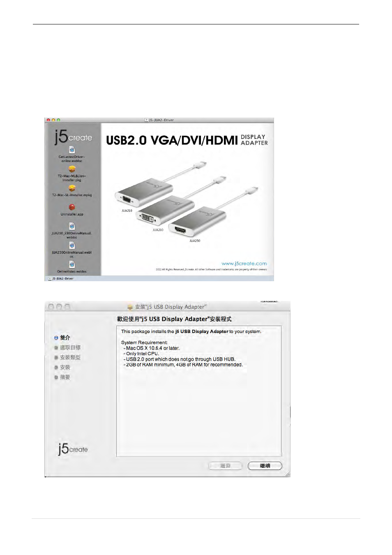Open the JUA250OnlineManual.webloc icon
This screenshot has height=555, width=392.
pos(72,245)
